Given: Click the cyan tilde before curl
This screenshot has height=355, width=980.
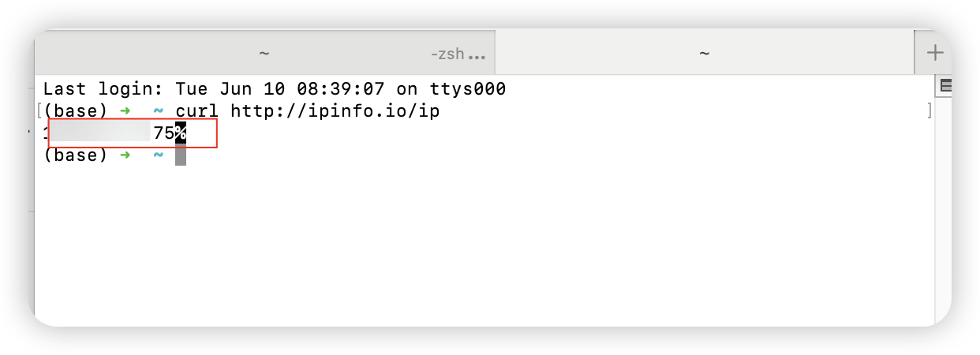Looking at the screenshot, I should 158,111.
